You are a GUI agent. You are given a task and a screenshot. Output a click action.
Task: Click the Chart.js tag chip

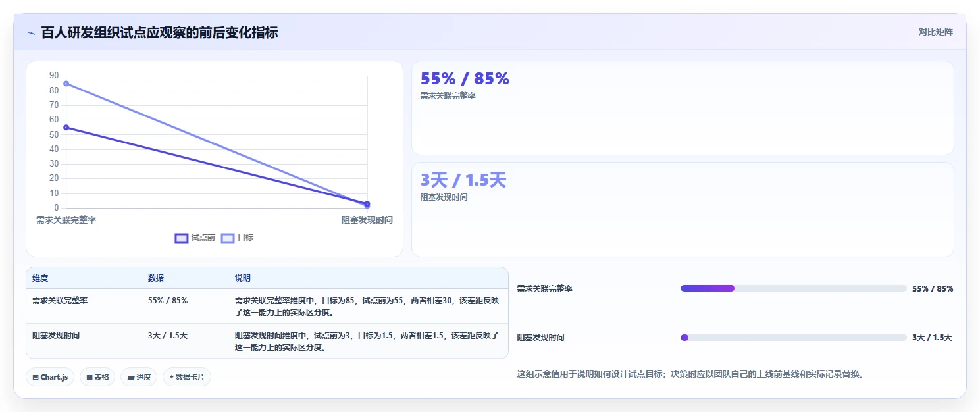(51, 377)
